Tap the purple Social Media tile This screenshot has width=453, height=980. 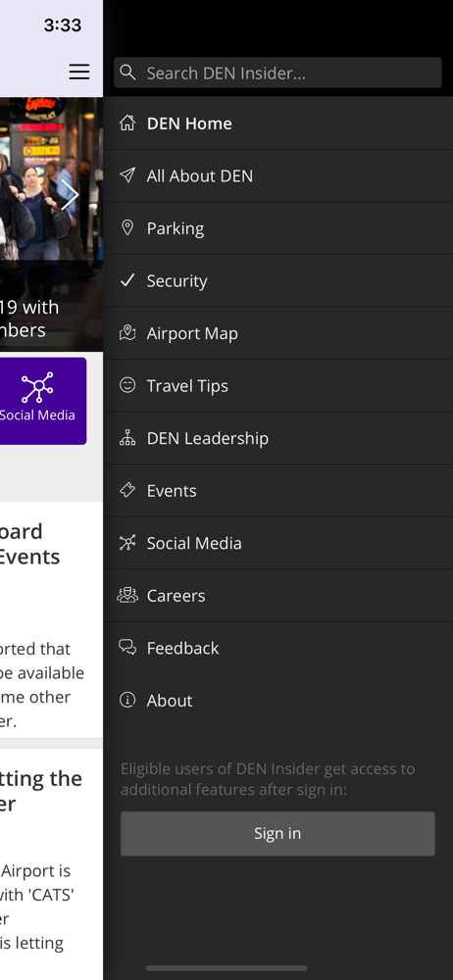click(x=42, y=401)
